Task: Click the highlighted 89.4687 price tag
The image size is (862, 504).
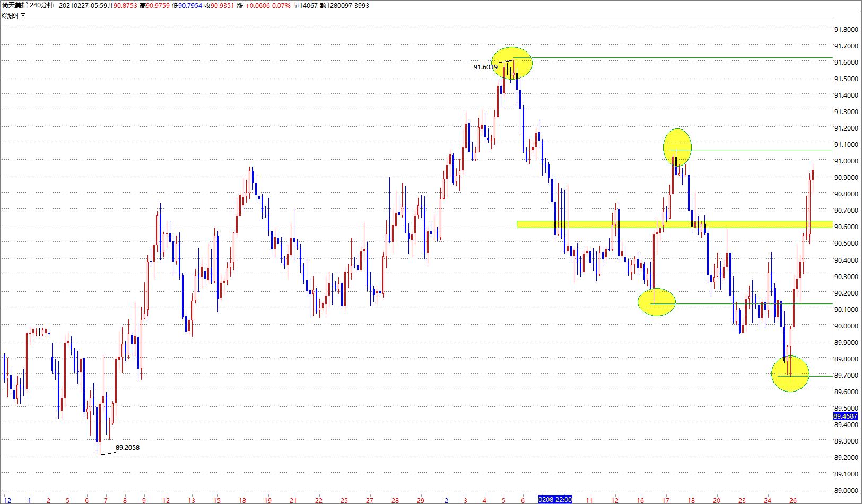Action: [846, 416]
